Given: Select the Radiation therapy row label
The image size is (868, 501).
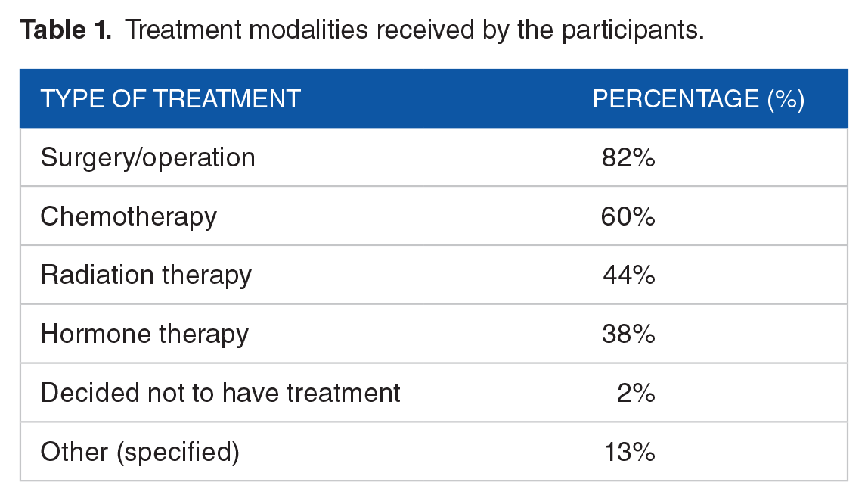Looking at the screenshot, I should [146, 275].
